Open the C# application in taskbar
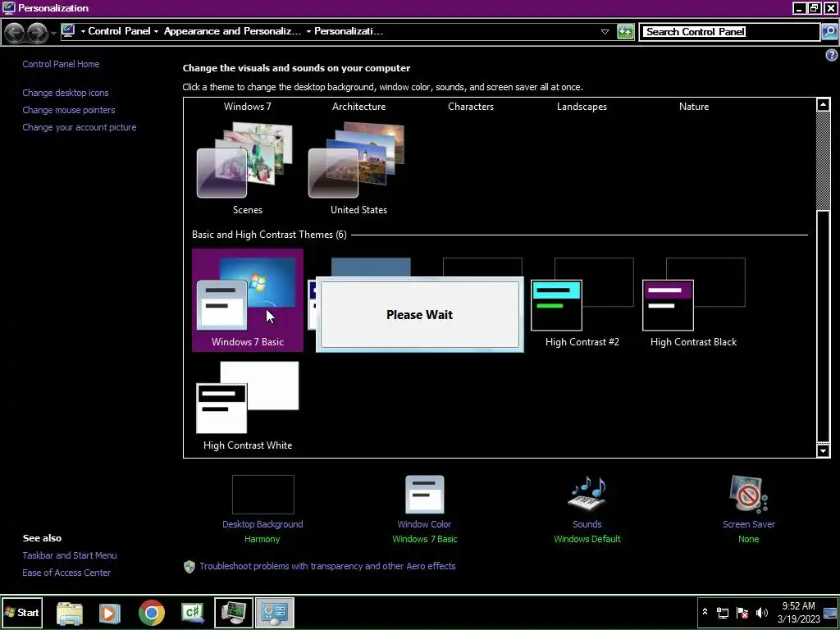 [192, 613]
